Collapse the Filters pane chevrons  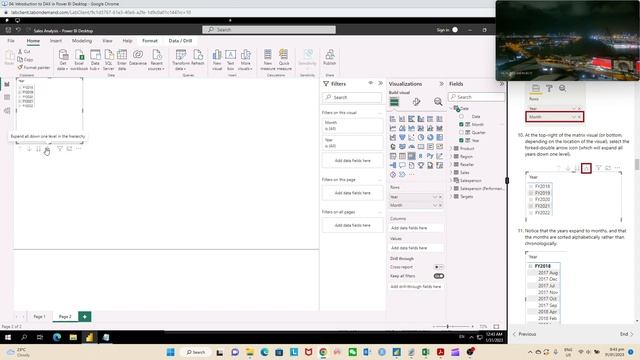click(380, 83)
